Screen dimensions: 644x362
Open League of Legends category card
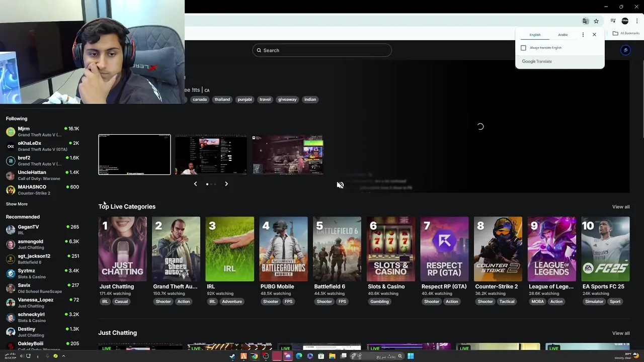tap(551, 249)
